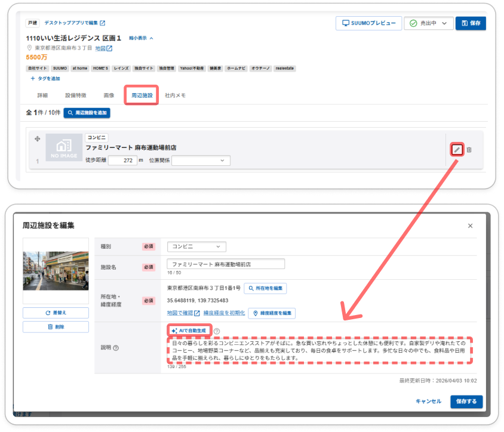Click the SUUMOプレビュー button
The image size is (504, 432).
[x=368, y=23]
